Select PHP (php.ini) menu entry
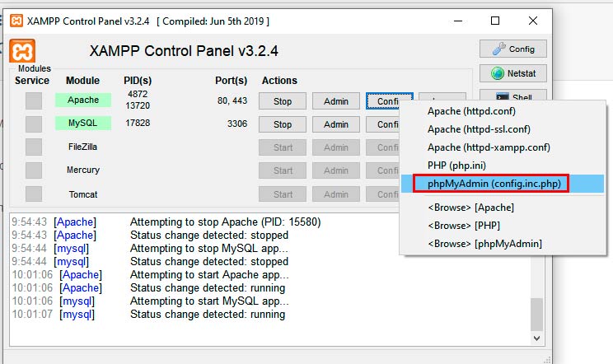Viewport: 613px width, 364px height. (503, 166)
